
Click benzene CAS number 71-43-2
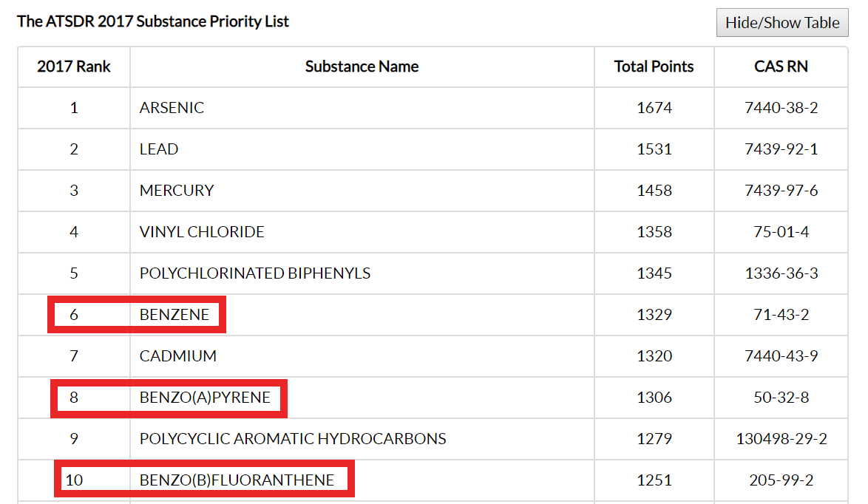pos(781,315)
